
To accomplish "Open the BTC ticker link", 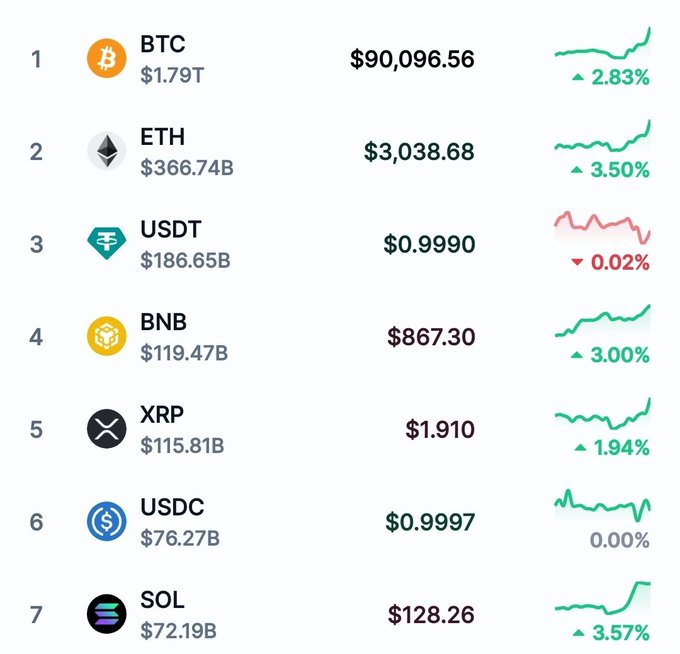I will [163, 45].
